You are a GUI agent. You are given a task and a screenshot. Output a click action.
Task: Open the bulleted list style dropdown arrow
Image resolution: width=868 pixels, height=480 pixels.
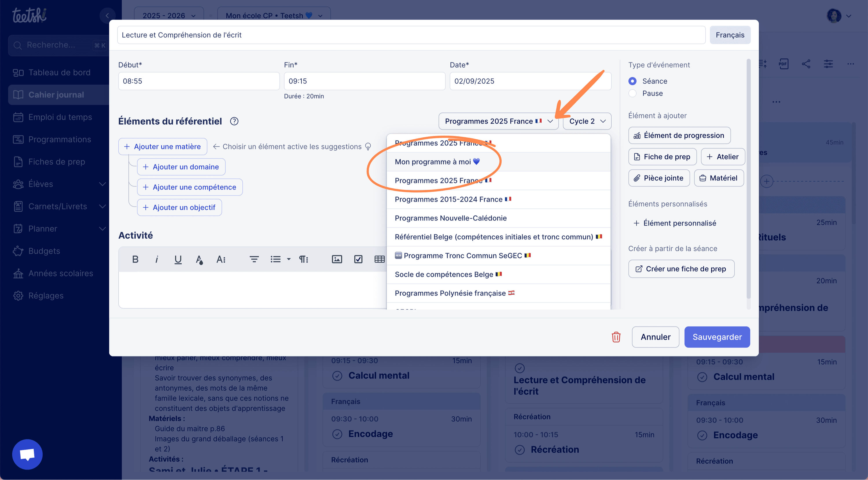pyautogui.click(x=288, y=259)
